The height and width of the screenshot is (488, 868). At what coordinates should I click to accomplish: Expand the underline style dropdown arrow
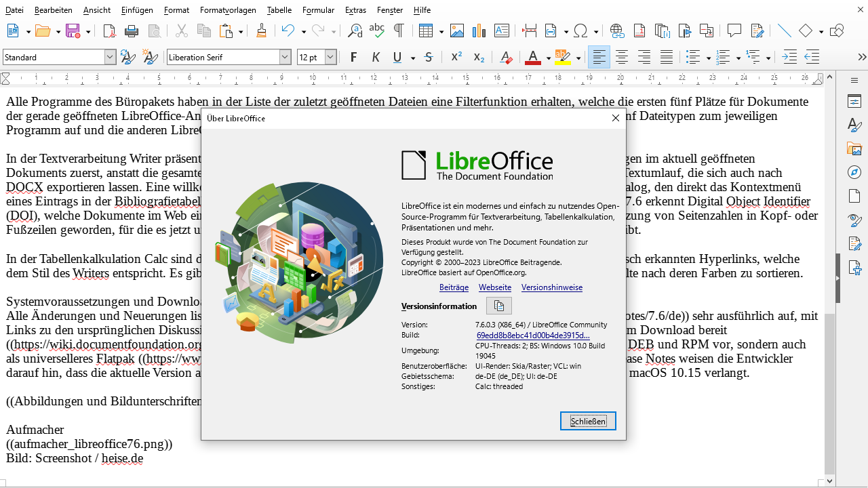[412, 58]
